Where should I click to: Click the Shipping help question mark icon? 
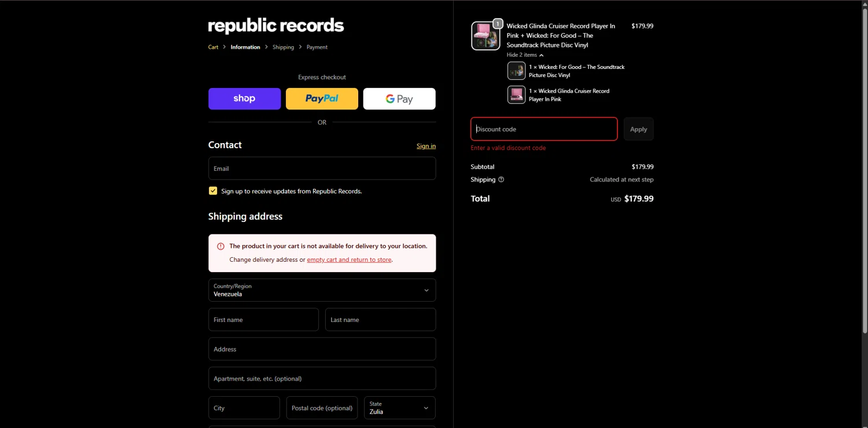(501, 180)
